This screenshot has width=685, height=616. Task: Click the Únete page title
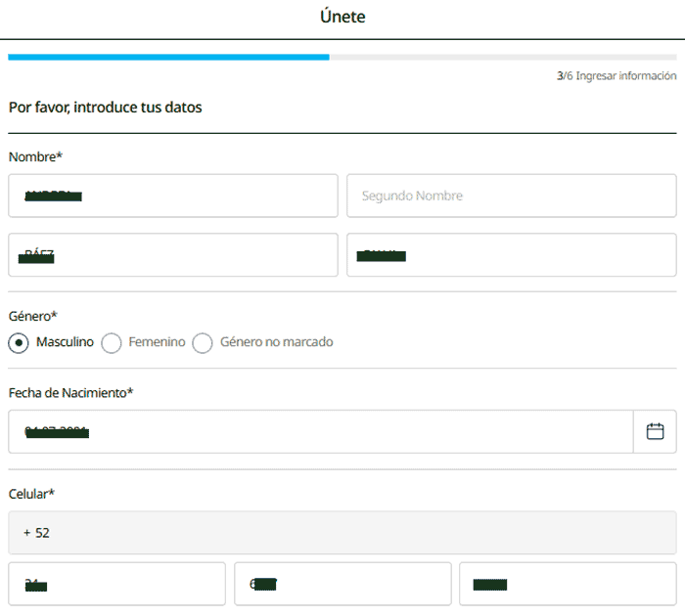pyautogui.click(x=342, y=17)
